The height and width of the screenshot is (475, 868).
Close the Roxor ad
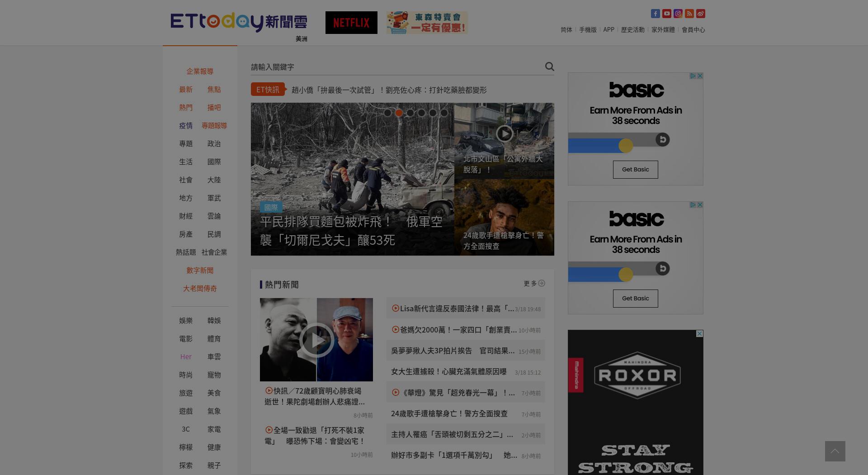click(699, 334)
